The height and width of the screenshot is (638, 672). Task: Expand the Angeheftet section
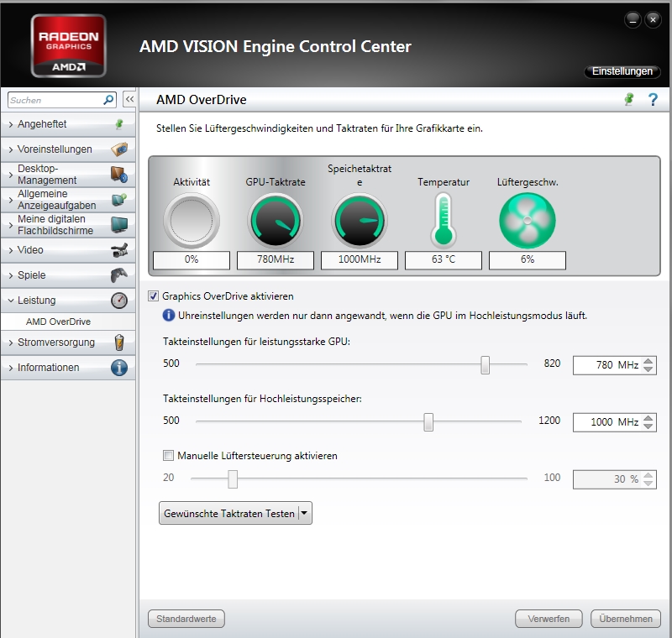tap(11, 124)
